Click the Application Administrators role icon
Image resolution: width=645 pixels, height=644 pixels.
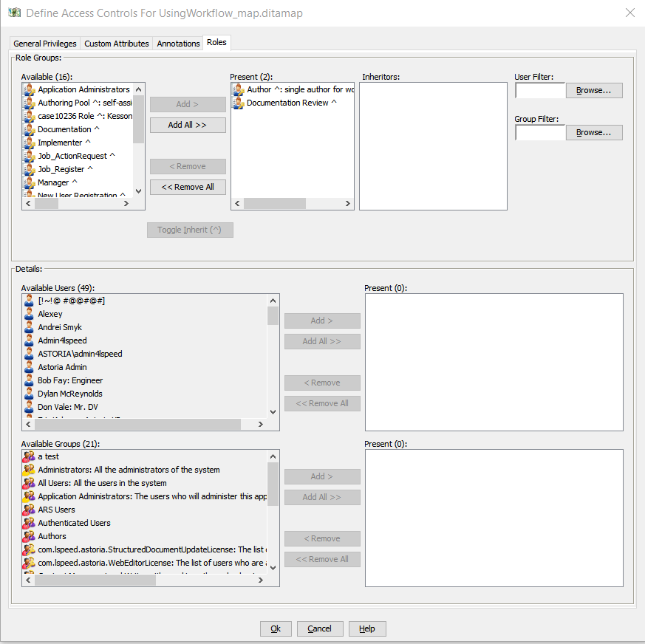click(x=30, y=89)
